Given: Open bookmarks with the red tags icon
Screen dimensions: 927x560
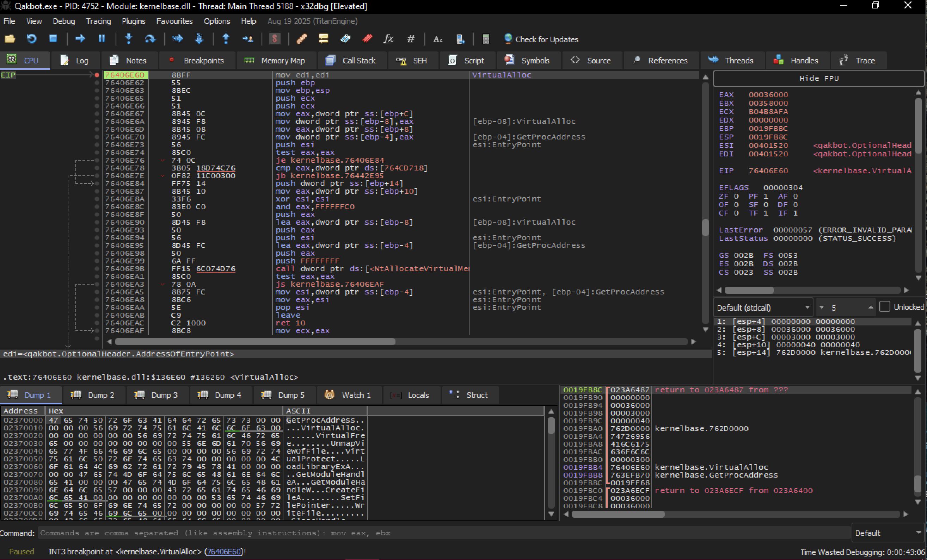Looking at the screenshot, I should [367, 39].
